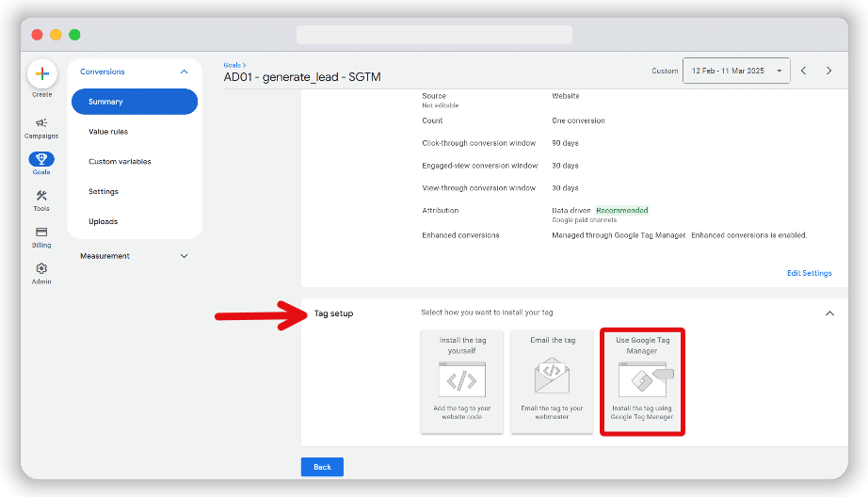Expand the Measurement section

[184, 256]
